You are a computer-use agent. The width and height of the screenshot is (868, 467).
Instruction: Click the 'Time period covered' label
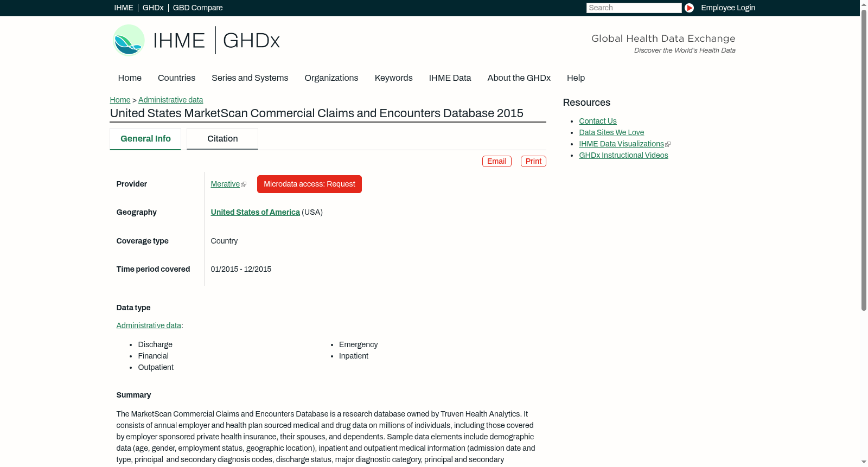pyautogui.click(x=153, y=270)
